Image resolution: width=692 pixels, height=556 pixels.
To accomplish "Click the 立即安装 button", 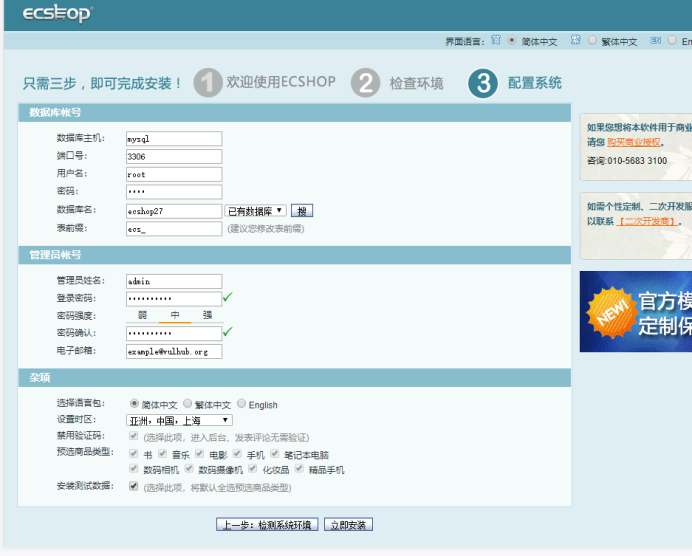I will click(x=348, y=525).
